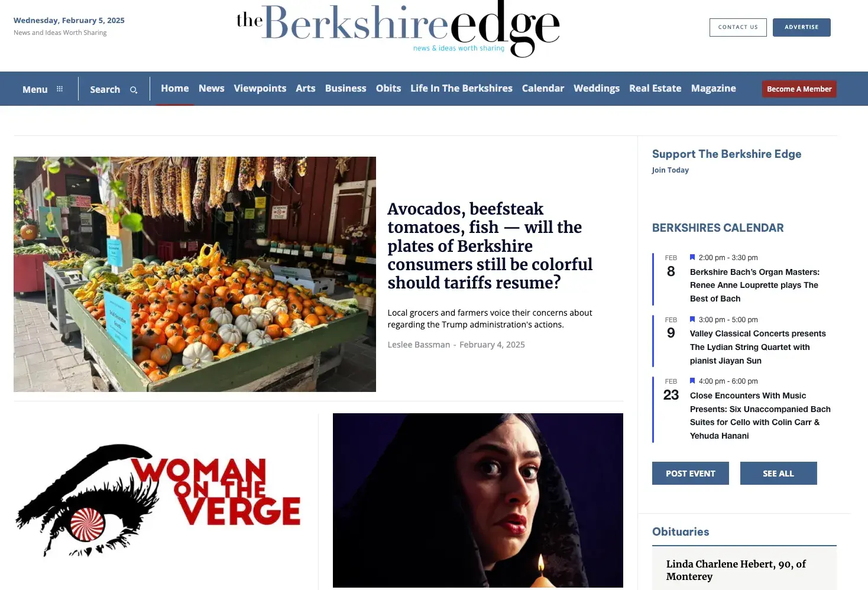Screen dimensions: 868x590
Task: Click the Search magnifier icon
Action: click(134, 90)
